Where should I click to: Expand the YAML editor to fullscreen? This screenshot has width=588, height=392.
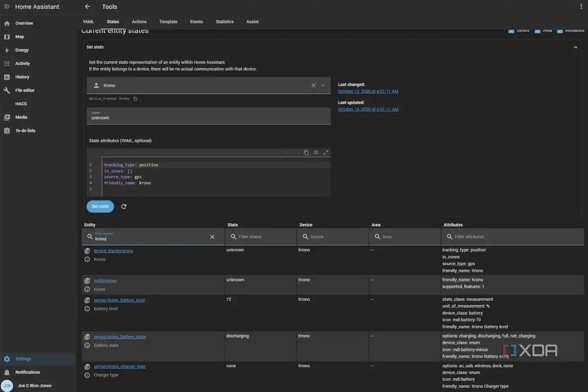(326, 152)
